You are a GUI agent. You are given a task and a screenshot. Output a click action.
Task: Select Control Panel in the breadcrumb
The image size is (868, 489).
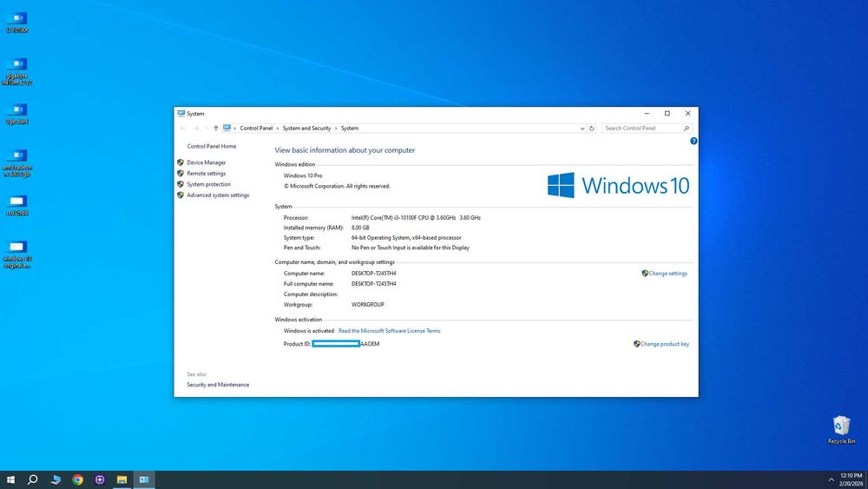click(x=256, y=128)
